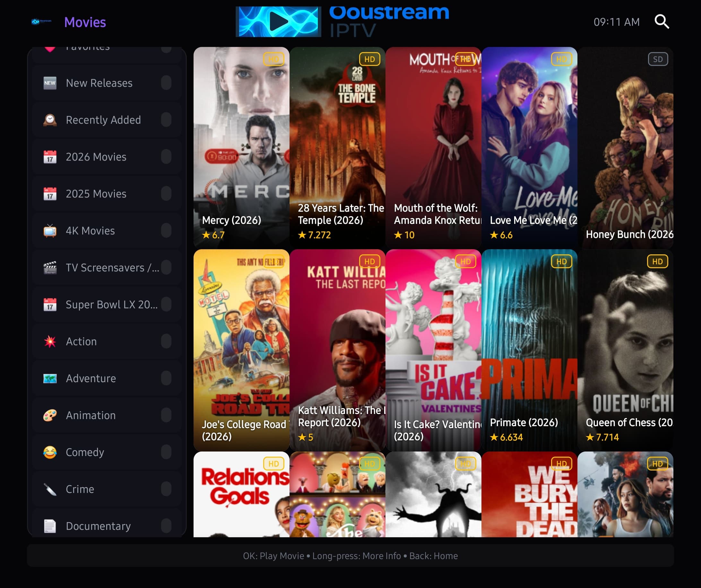The image size is (701, 588).
Task: Click the starburst icon beside Action
Action: pos(50,341)
